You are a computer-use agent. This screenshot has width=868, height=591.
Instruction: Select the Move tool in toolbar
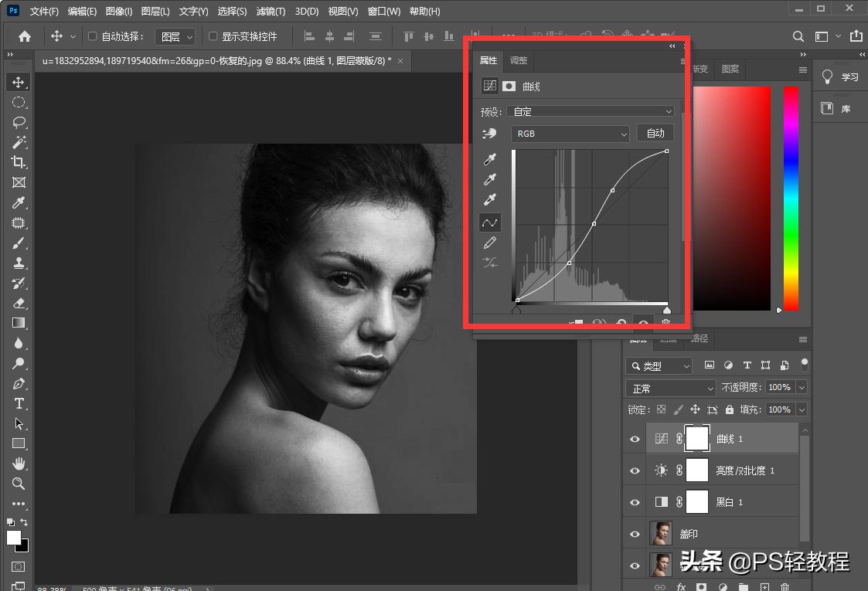pyautogui.click(x=19, y=82)
